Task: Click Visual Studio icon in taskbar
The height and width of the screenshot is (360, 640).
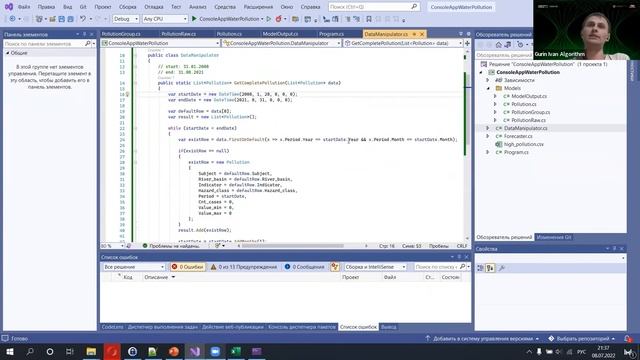Action: [x=195, y=351]
